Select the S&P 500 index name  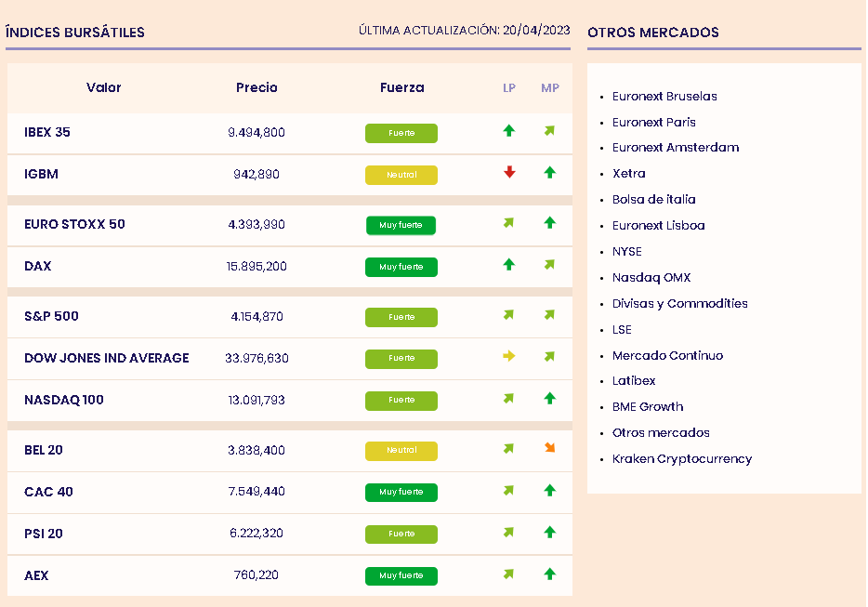tap(51, 316)
